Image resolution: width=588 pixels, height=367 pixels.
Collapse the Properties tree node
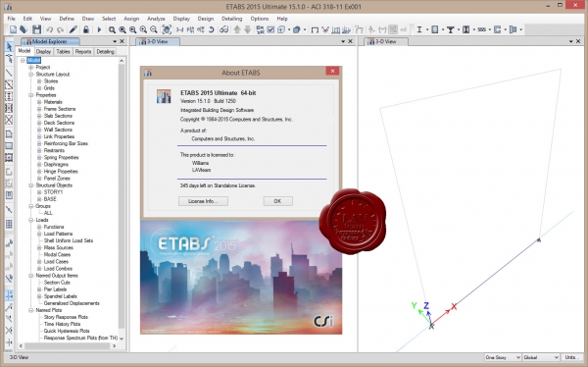(31, 95)
